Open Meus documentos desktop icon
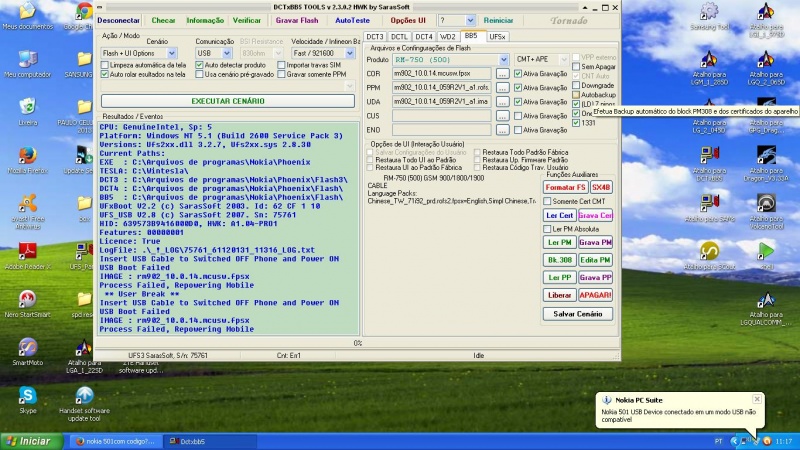The width and height of the screenshot is (800, 450). tap(28, 16)
